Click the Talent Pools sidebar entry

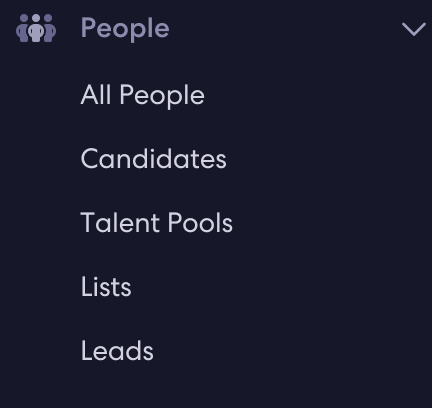157,223
